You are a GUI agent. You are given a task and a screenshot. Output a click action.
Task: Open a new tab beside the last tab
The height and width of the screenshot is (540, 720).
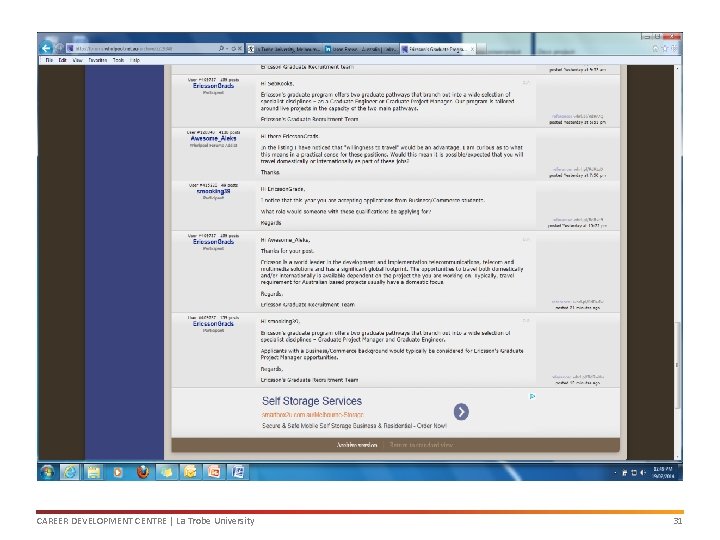coord(482,49)
